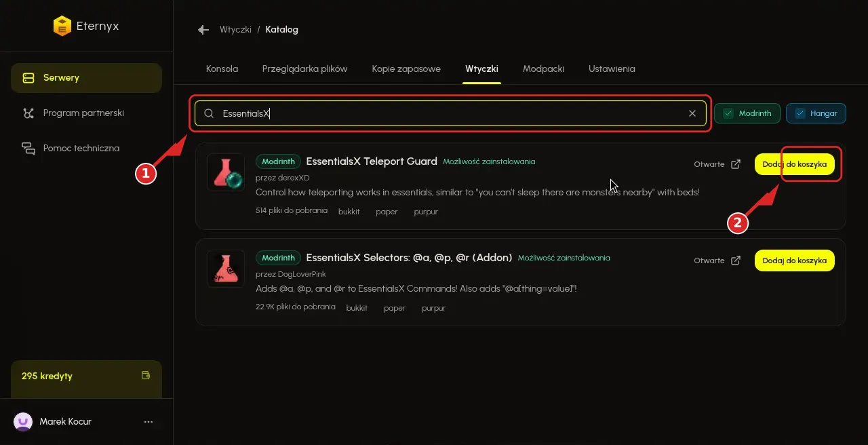Image resolution: width=868 pixels, height=445 pixels.
Task: Click the 514 pliki do pobrania text
Action: (x=292, y=211)
